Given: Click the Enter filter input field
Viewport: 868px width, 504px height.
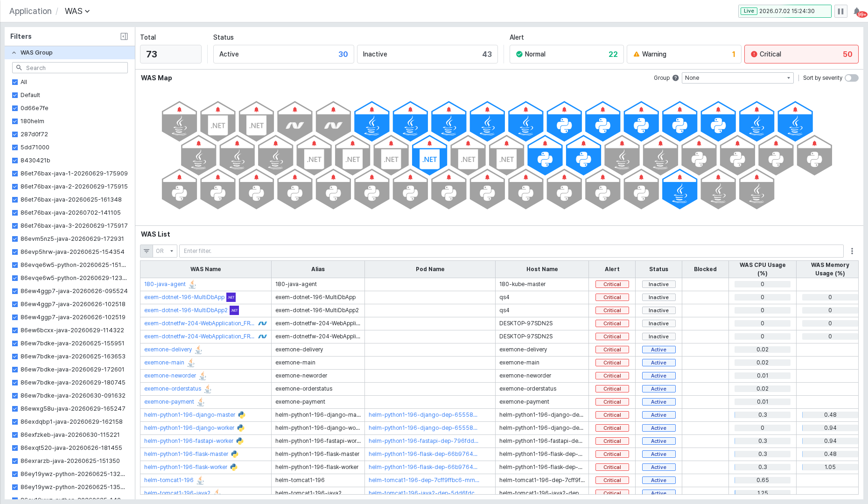Looking at the screenshot, I should [511, 251].
